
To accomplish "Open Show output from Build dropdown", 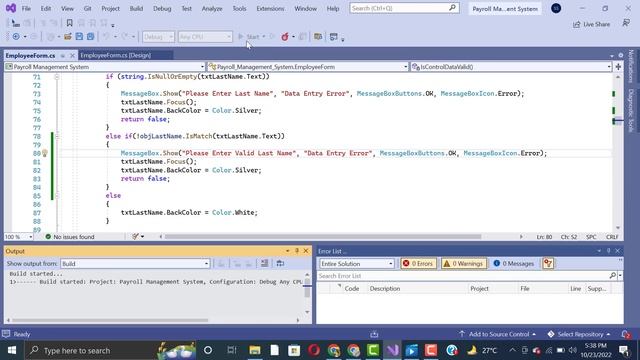I will pos(135,264).
